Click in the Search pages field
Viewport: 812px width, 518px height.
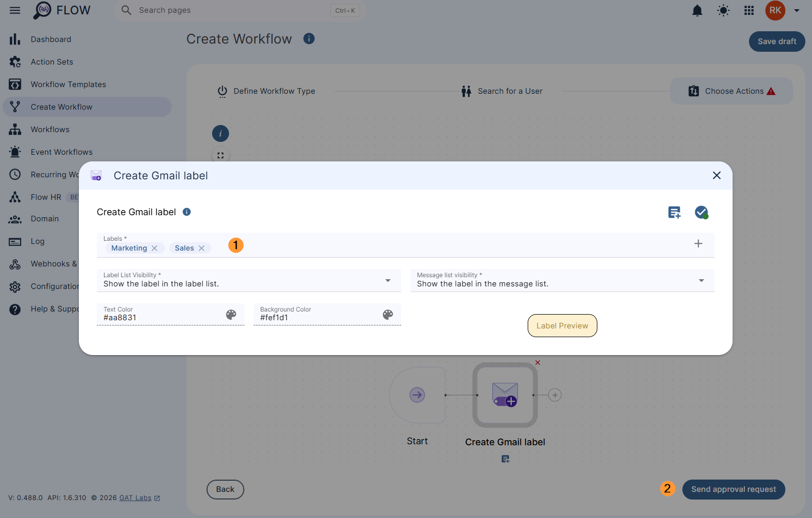pos(240,10)
